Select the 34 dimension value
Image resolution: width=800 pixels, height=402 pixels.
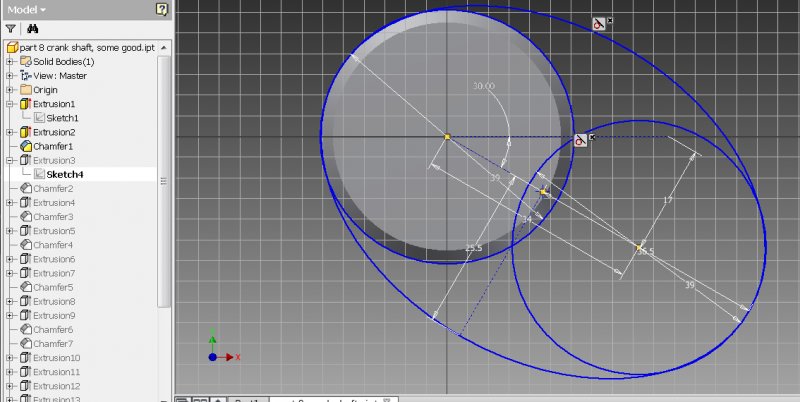527,219
